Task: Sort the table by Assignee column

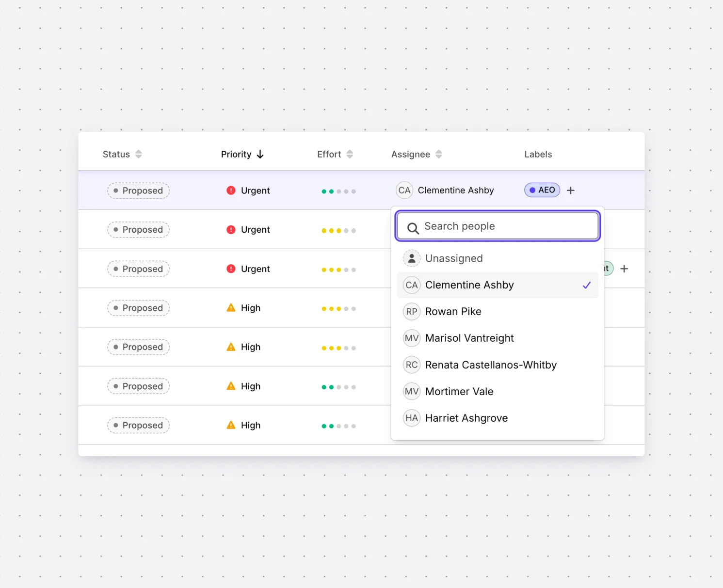Action: click(417, 154)
